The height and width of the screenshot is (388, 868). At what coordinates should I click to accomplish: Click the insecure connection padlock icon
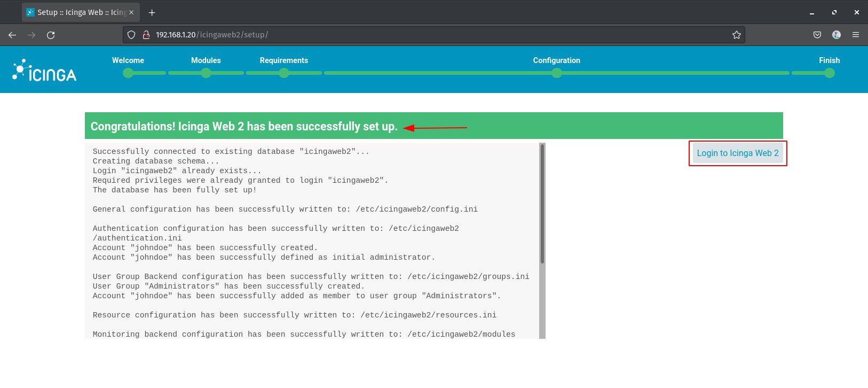tap(146, 35)
